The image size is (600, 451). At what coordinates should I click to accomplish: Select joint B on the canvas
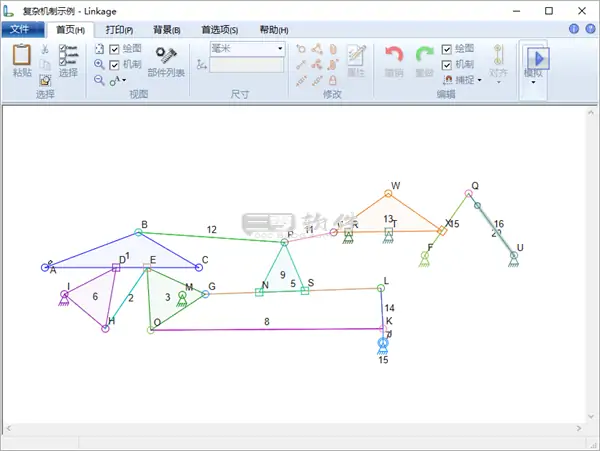[x=139, y=232]
